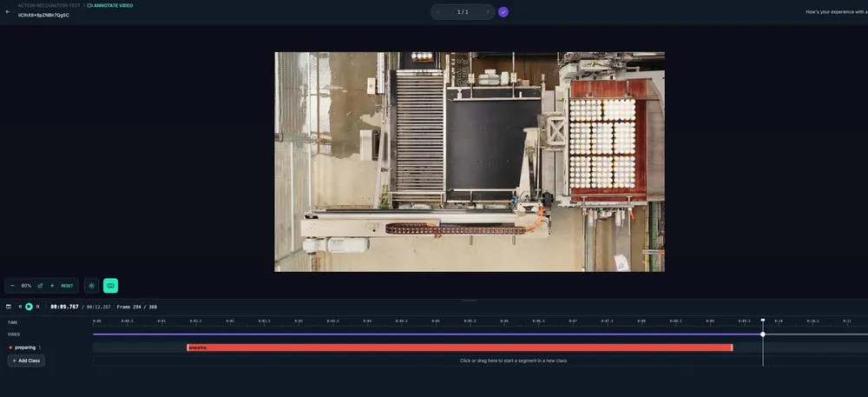Click the purple checkmark submit button
The width and height of the screenshot is (868, 397).
click(x=503, y=12)
